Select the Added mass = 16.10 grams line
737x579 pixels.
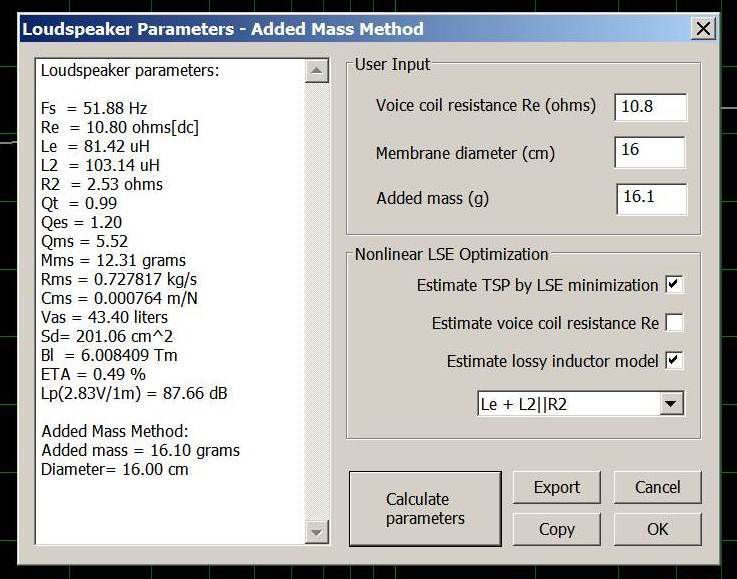[141, 450]
